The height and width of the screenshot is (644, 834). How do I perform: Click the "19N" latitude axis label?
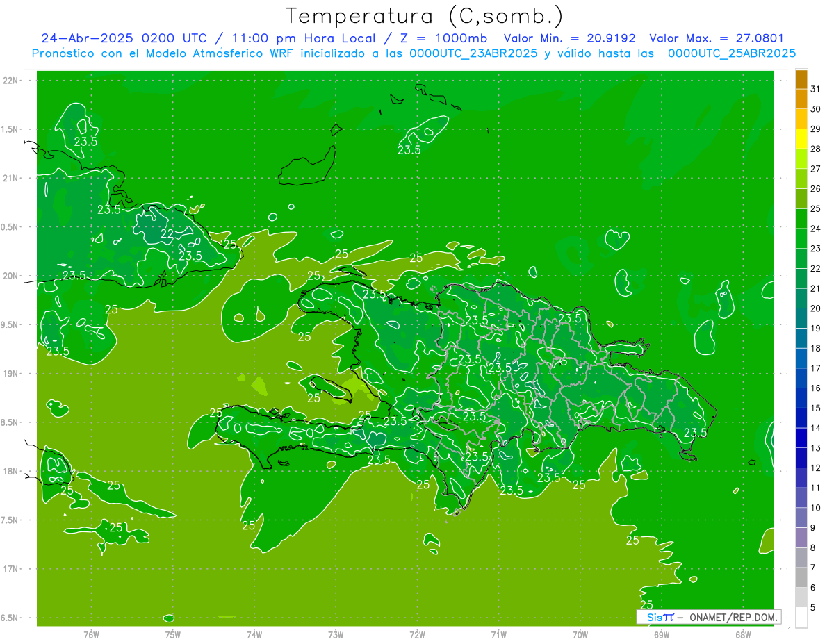(x=12, y=374)
